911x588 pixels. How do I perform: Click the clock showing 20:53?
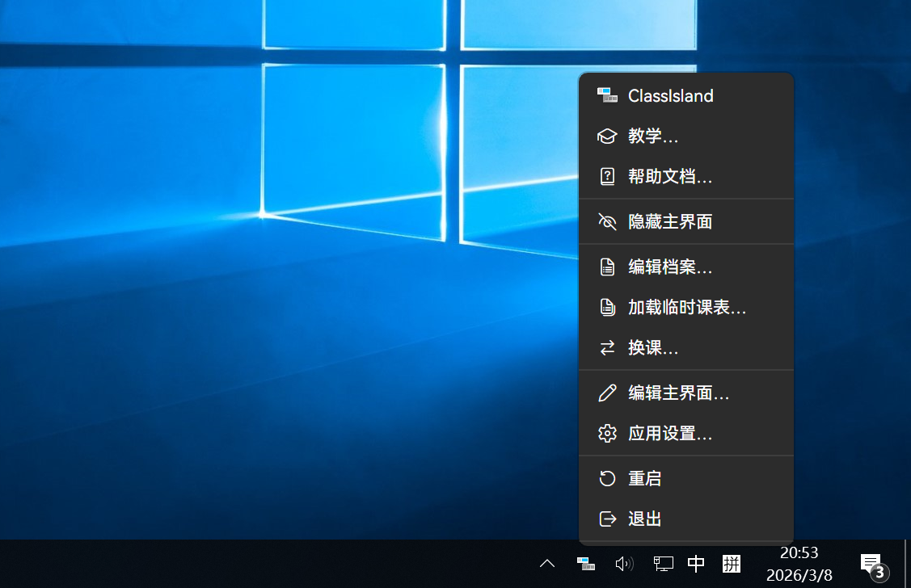tap(799, 552)
